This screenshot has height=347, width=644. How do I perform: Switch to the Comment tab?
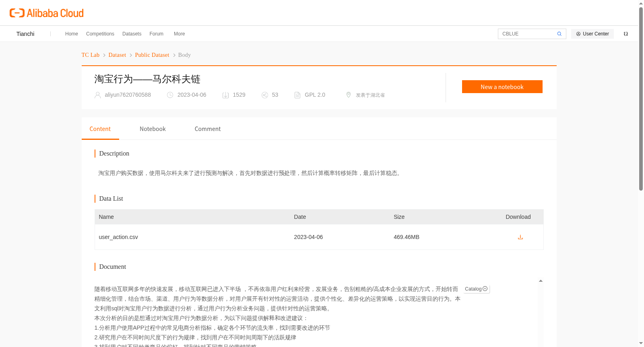pos(208,129)
